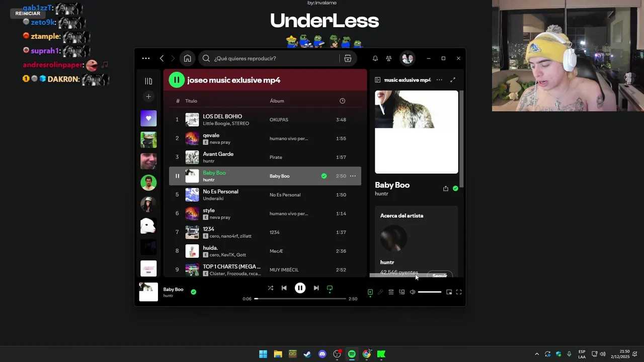
Task: Open the notifications bell
Action: coord(375,58)
